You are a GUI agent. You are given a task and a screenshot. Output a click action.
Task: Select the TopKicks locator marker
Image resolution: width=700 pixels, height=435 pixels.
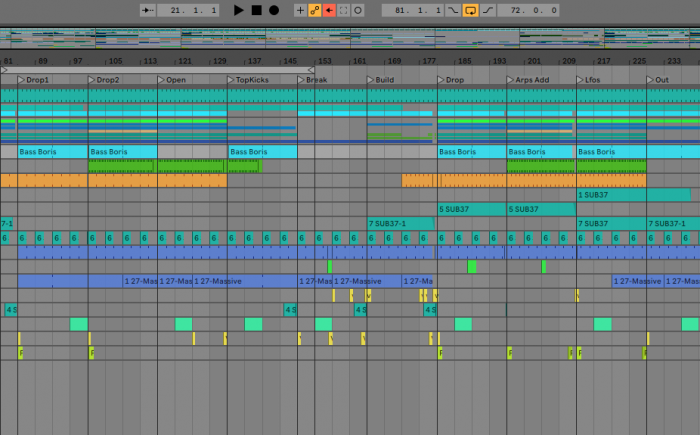tap(250, 80)
